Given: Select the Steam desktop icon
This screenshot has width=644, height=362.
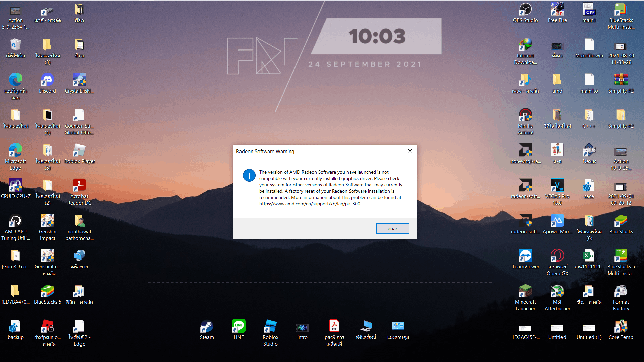Looking at the screenshot, I should tap(207, 326).
